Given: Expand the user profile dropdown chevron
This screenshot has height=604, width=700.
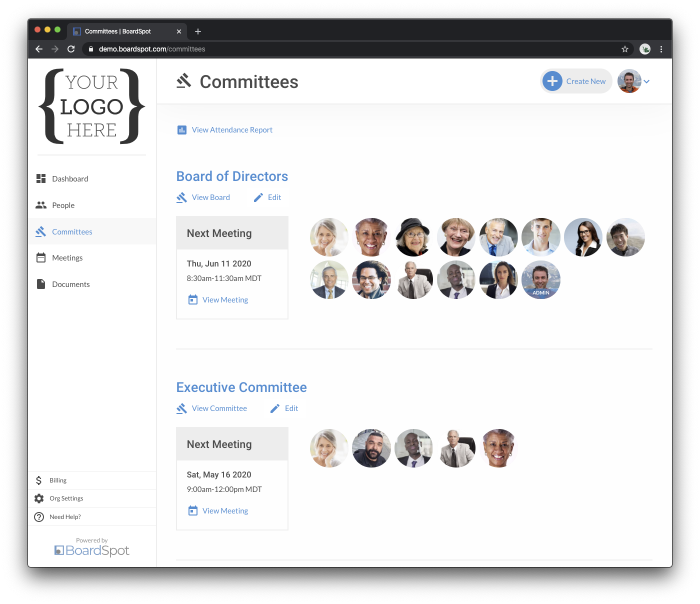Looking at the screenshot, I should coord(646,81).
